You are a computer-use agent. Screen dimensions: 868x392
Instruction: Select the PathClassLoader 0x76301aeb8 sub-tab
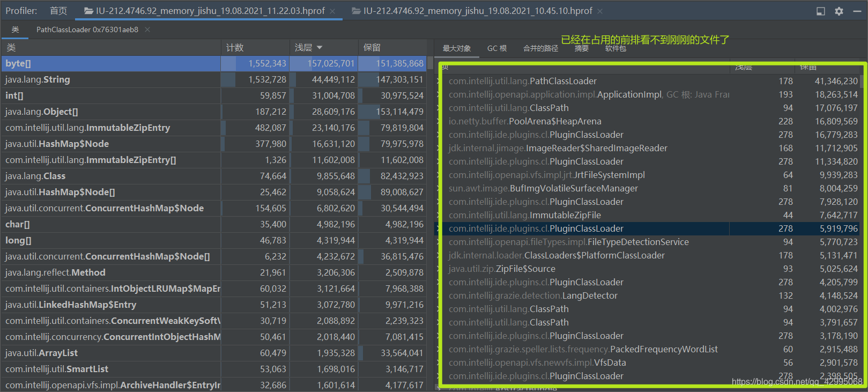tap(87, 29)
